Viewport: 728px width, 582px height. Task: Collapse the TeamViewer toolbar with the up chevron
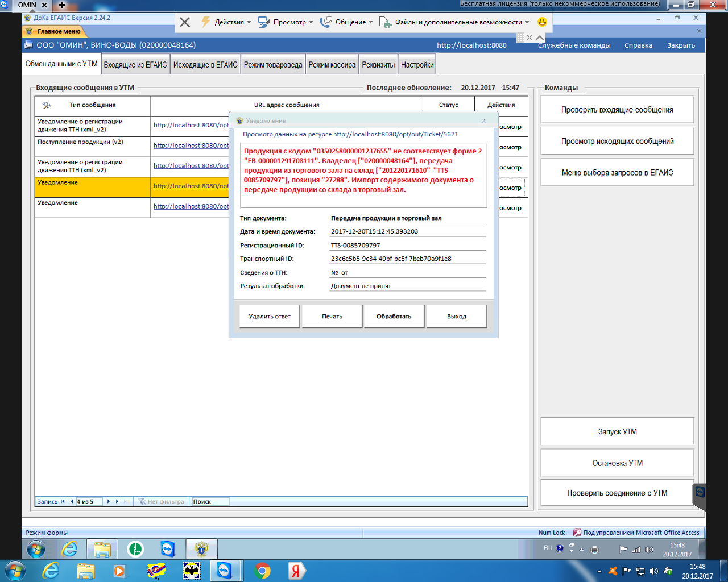(540, 38)
